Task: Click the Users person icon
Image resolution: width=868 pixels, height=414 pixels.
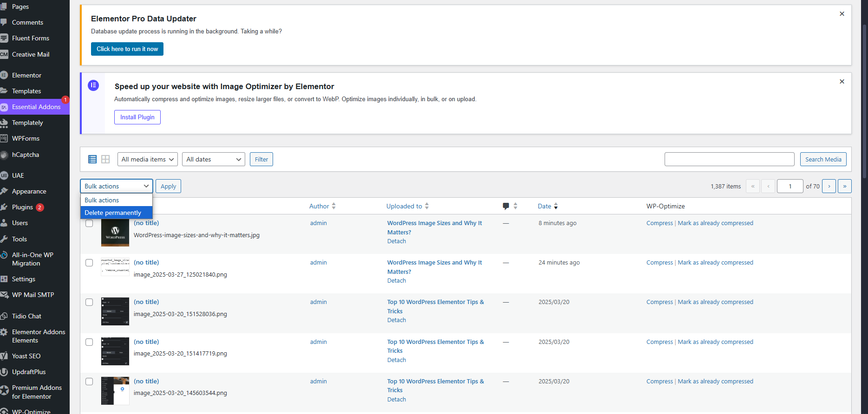Action: point(4,223)
